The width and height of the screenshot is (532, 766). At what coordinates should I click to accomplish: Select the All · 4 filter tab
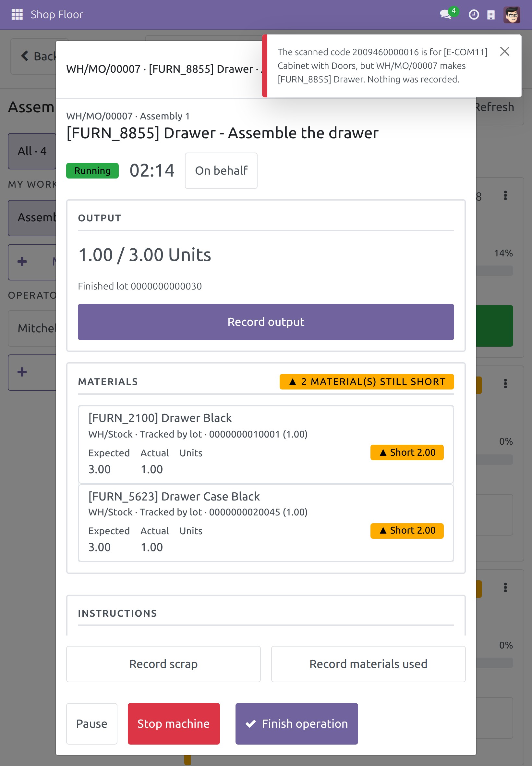[32, 151]
